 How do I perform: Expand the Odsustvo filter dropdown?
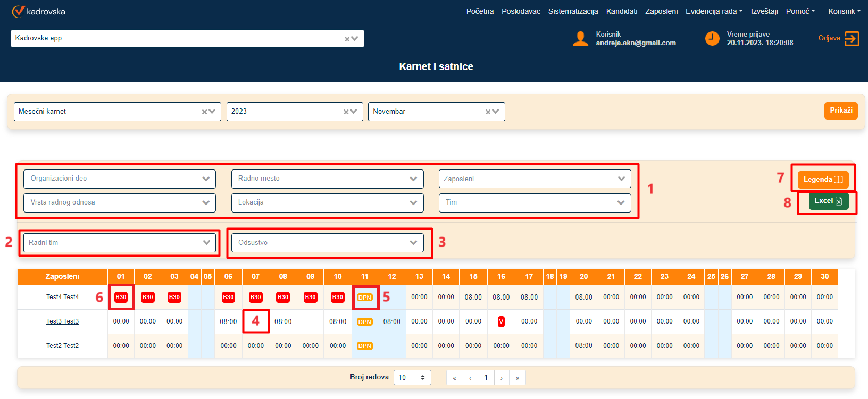click(x=413, y=243)
